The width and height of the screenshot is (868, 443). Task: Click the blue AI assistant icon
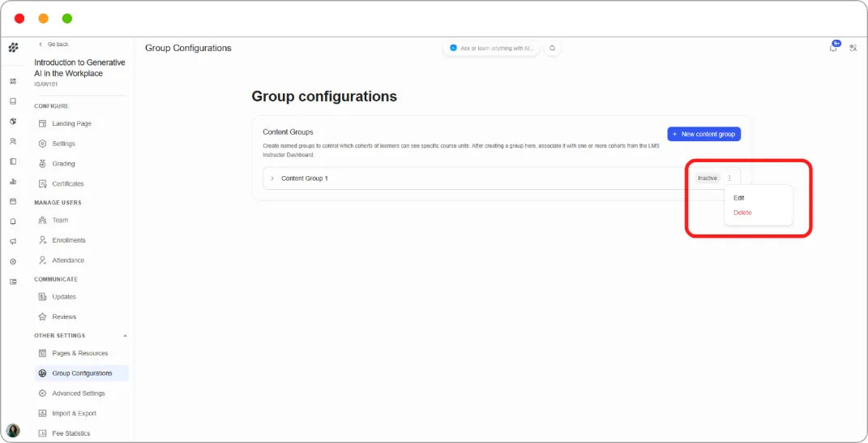pyautogui.click(x=453, y=48)
